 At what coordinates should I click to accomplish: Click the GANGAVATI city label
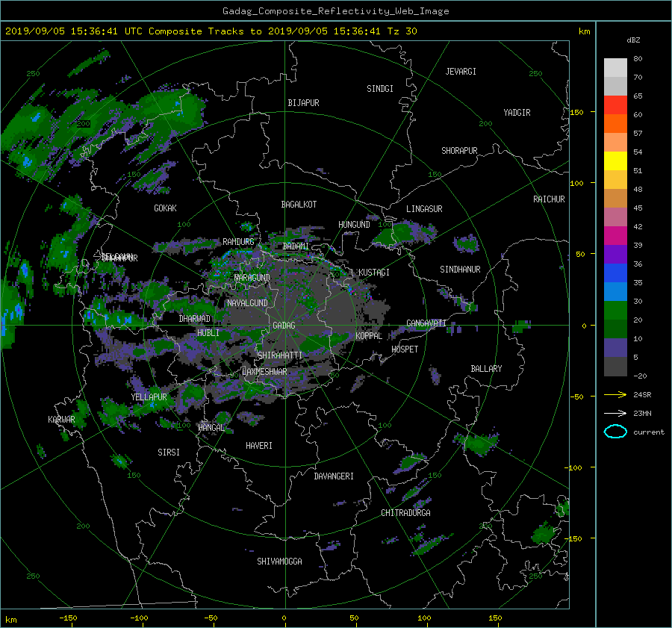(426, 323)
